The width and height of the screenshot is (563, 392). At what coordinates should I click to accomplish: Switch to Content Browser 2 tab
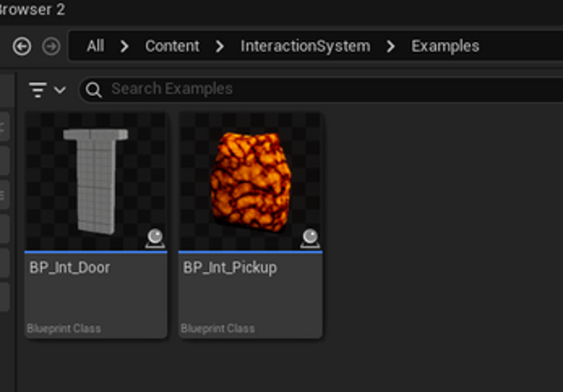pos(32,9)
